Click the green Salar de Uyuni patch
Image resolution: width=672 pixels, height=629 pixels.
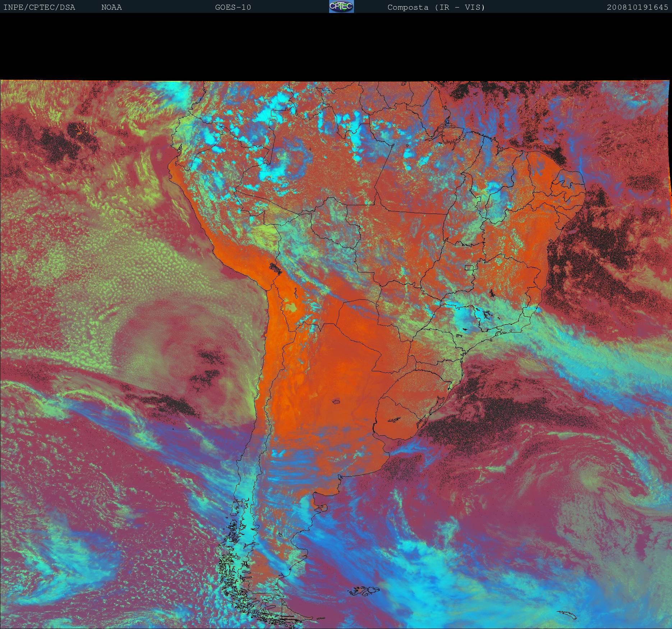click(292, 307)
